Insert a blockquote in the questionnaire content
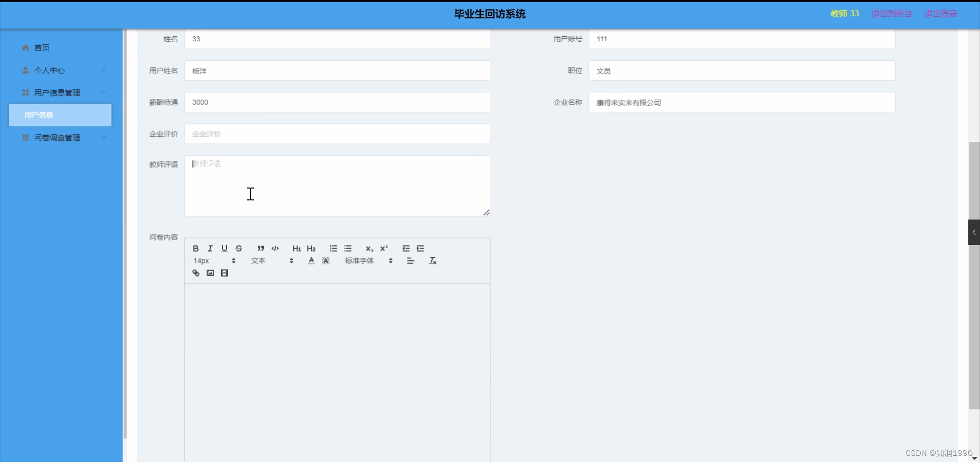Screen dimensions: 980x462 coord(260,249)
